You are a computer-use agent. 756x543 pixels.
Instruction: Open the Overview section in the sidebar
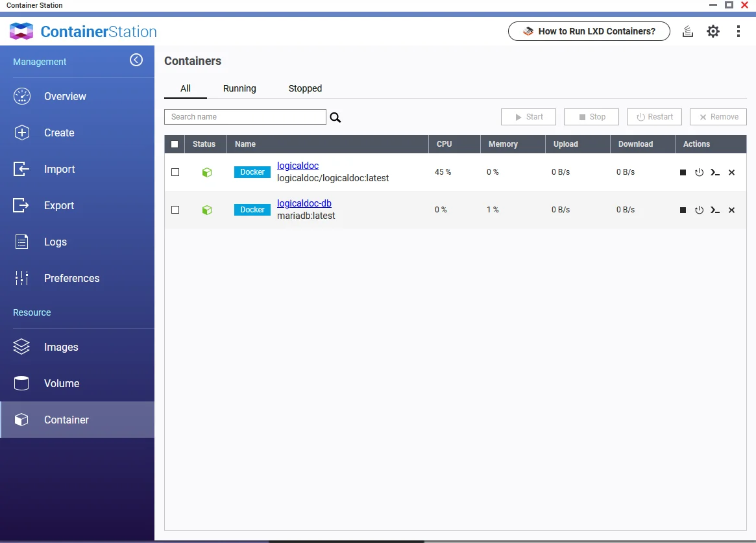coord(65,96)
